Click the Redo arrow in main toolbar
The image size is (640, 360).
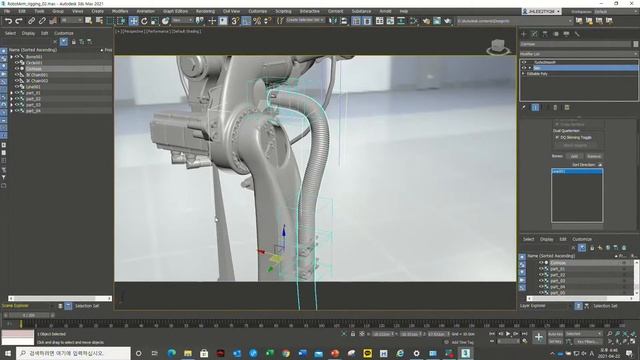pyautogui.click(x=19, y=21)
